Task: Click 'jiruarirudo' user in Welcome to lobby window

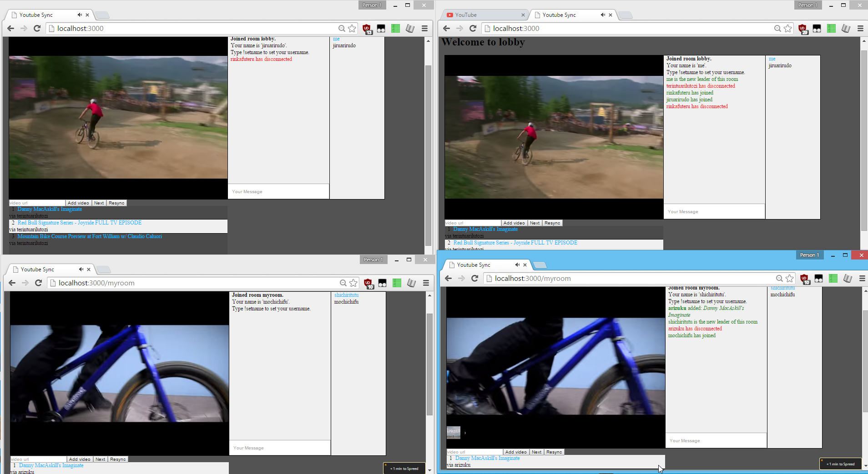Action: tap(780, 65)
